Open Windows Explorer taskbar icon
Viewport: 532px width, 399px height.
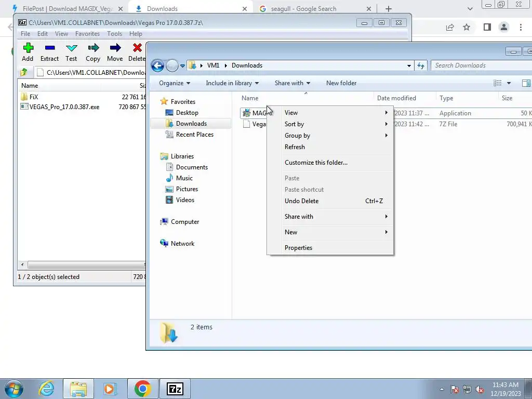click(x=78, y=389)
